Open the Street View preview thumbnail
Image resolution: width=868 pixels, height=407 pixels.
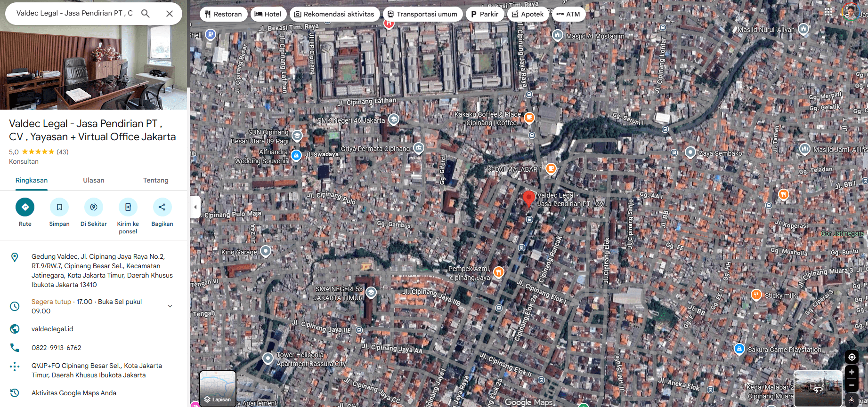(818, 389)
